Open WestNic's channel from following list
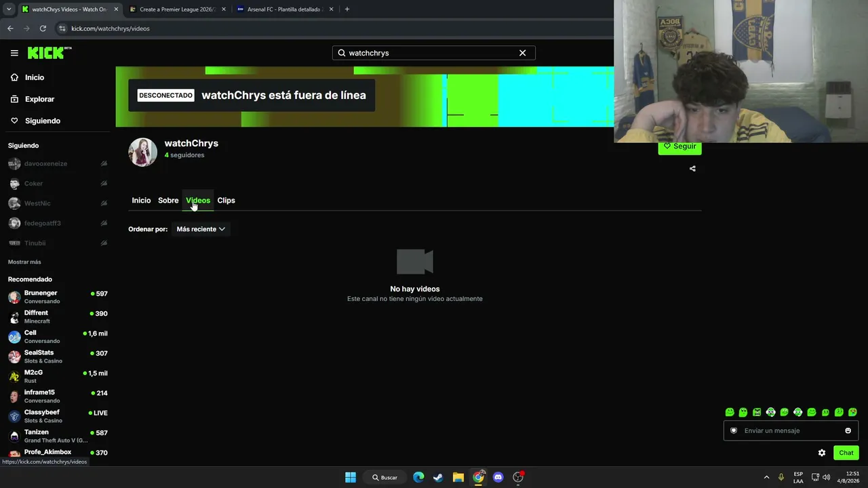Screen dimensions: 868x488 tap(57, 203)
